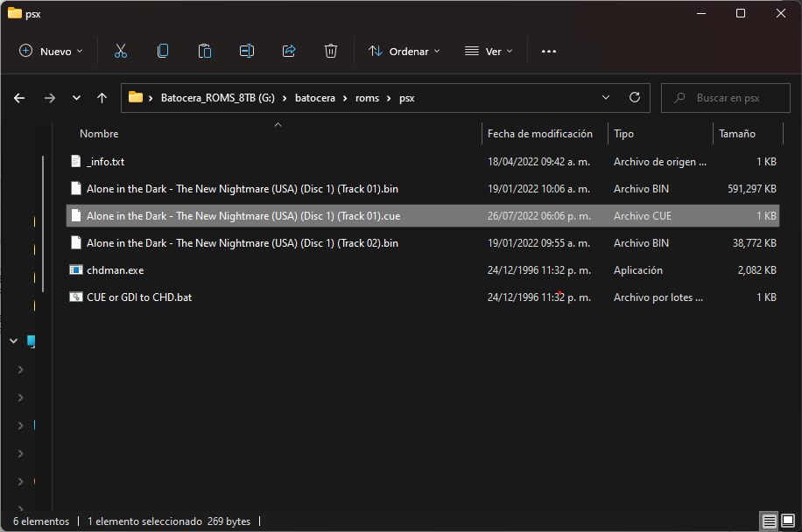Select the chdman.exe file
This screenshot has width=802, height=532.
coord(423,269)
